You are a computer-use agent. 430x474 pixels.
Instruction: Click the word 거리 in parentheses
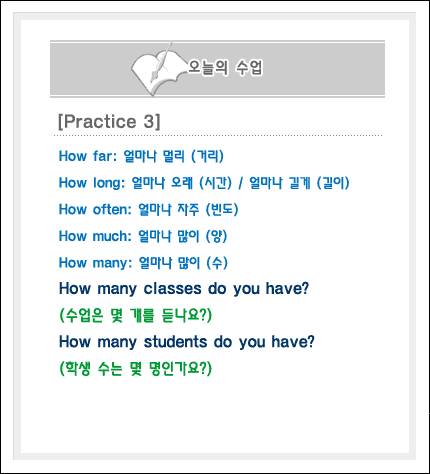tap(207, 156)
